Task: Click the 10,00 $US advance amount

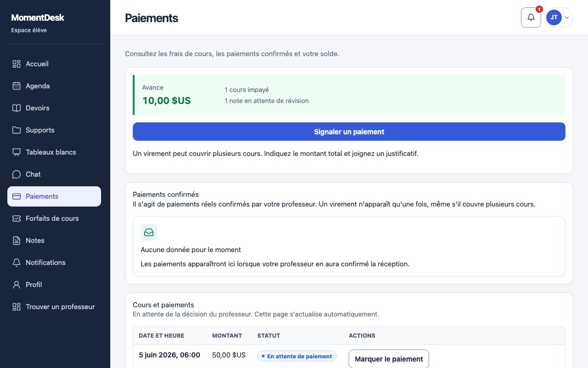Action: [x=166, y=101]
